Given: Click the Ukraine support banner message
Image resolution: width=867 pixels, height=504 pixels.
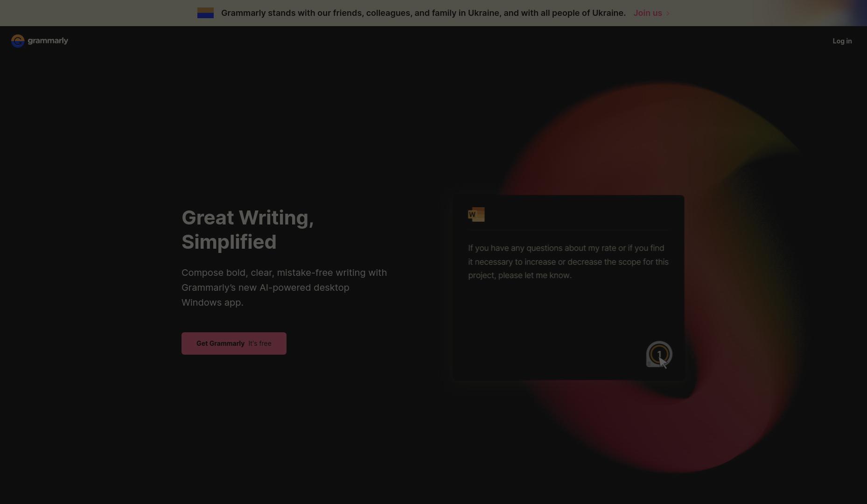Looking at the screenshot, I should pyautogui.click(x=423, y=13).
